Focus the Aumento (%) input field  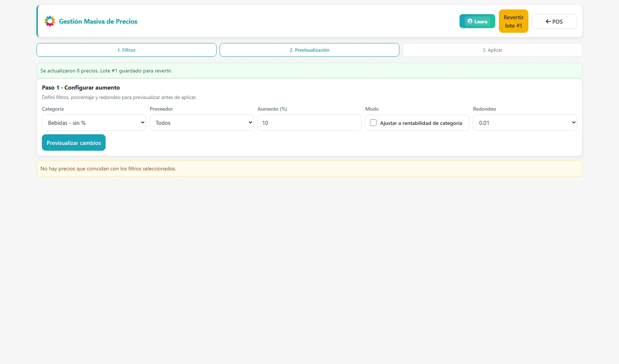309,123
